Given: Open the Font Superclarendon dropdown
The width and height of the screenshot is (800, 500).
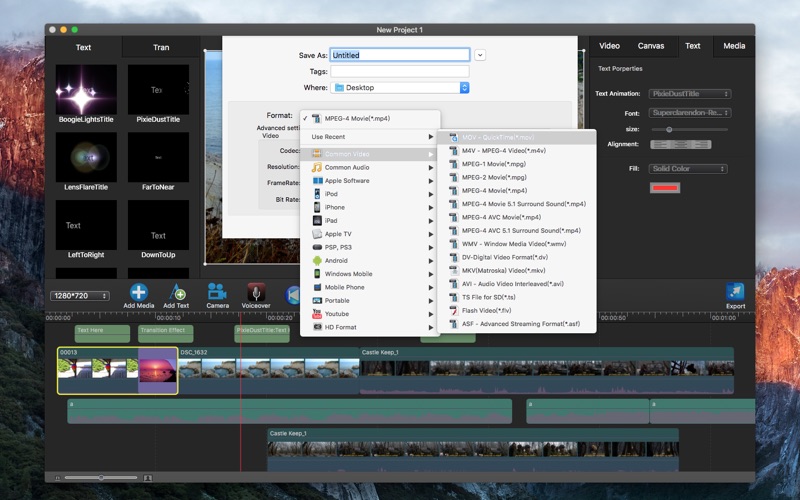Looking at the screenshot, I should click(x=690, y=113).
